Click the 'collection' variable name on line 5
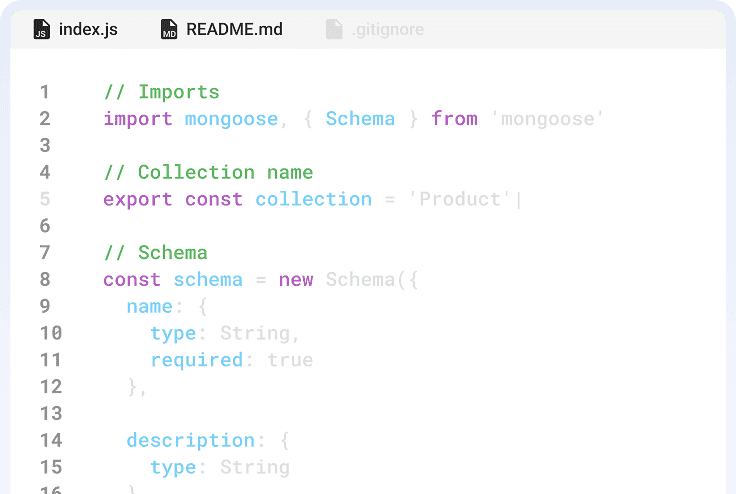This screenshot has height=494, width=736. pyautogui.click(x=313, y=199)
